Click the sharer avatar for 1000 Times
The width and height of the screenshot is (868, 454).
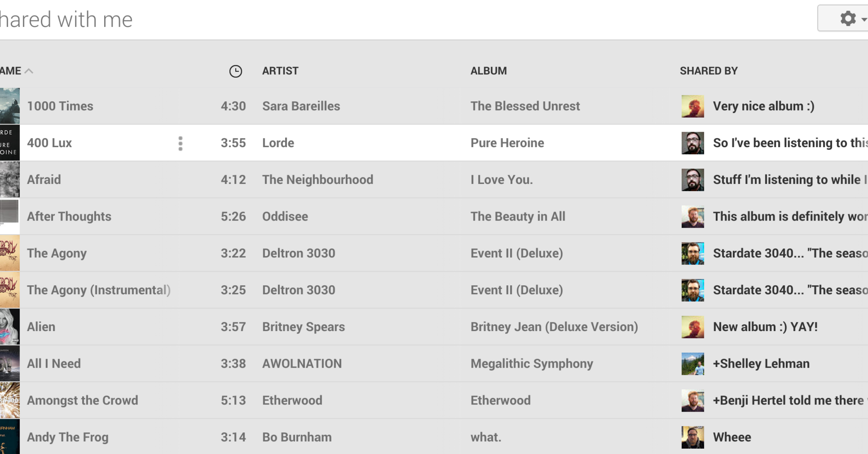693,106
